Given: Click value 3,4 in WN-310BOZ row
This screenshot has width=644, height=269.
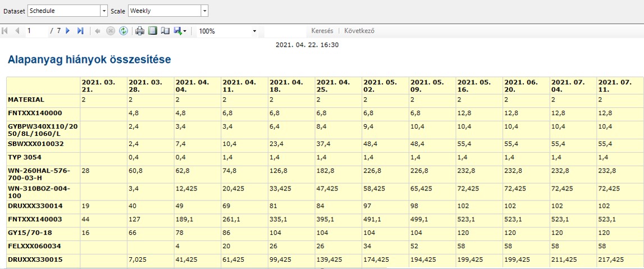Looking at the screenshot, I should [x=134, y=189].
